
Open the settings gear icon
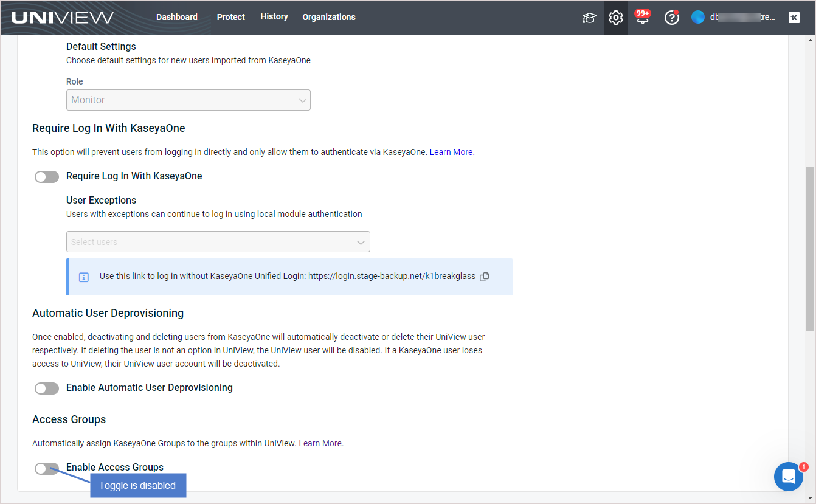616,18
